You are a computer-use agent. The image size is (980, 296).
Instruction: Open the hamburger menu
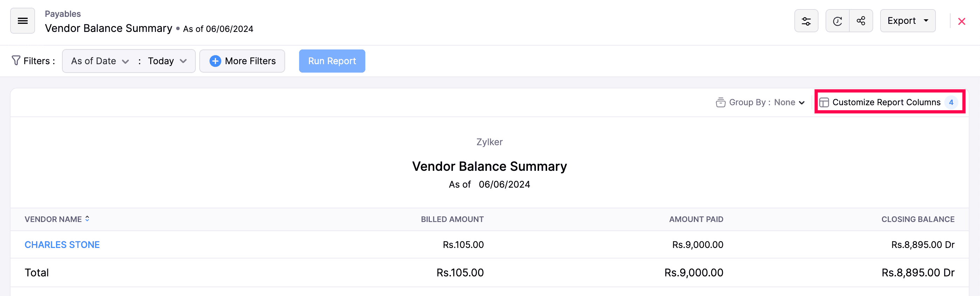(22, 21)
